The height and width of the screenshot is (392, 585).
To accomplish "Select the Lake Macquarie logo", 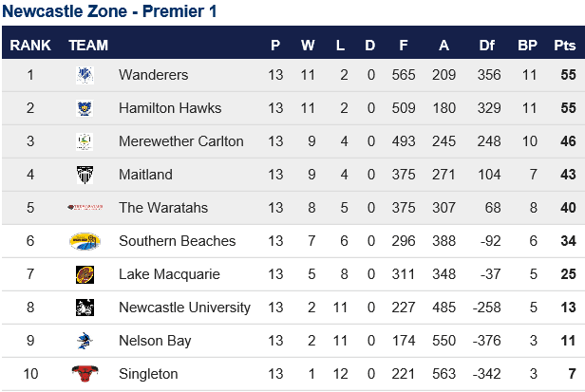I will pyautogui.click(x=85, y=274).
